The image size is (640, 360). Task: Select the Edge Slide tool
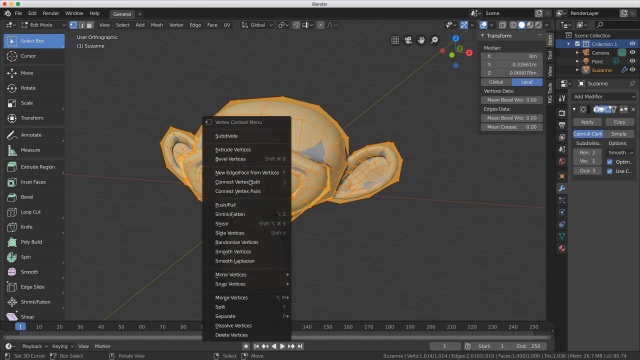(x=34, y=287)
